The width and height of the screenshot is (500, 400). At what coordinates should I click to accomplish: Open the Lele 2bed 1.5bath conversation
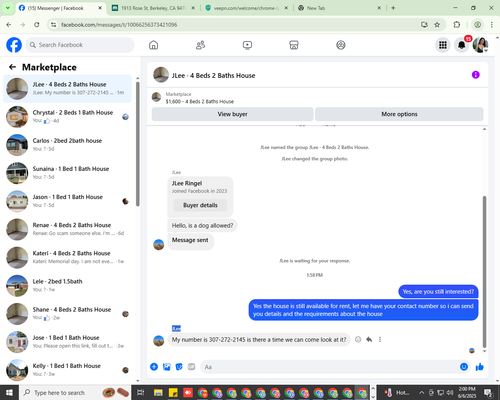67,285
